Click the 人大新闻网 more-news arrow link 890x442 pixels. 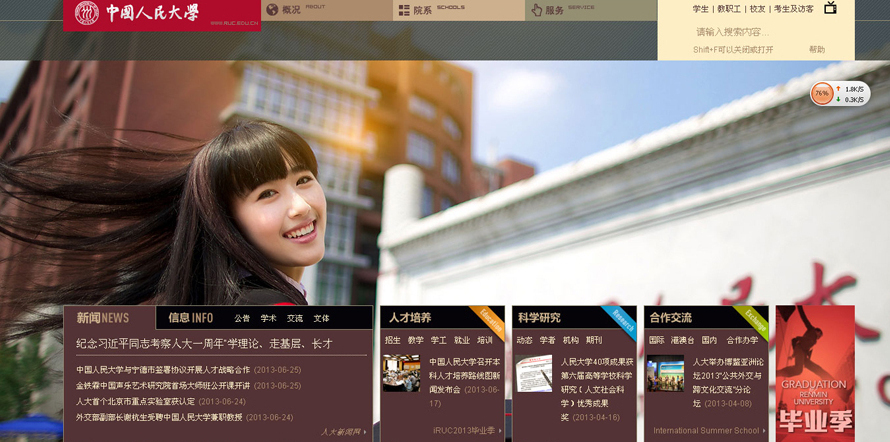click(x=343, y=432)
